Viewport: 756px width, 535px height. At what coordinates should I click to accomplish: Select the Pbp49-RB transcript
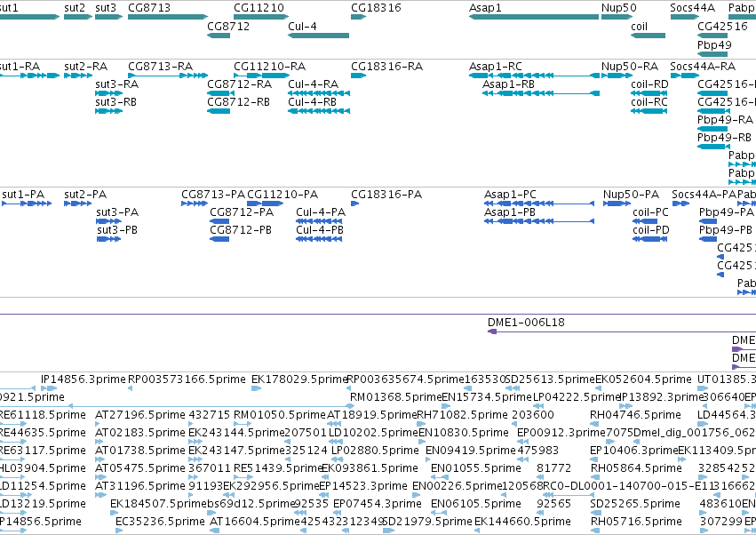pos(712,147)
